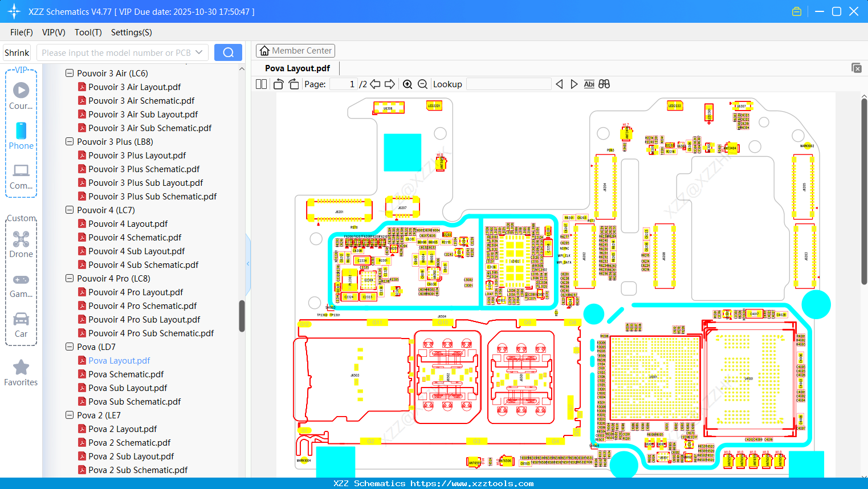The width and height of the screenshot is (868, 489).
Task: Open Pouvoir 4 Schematic.pdf
Action: click(x=135, y=237)
